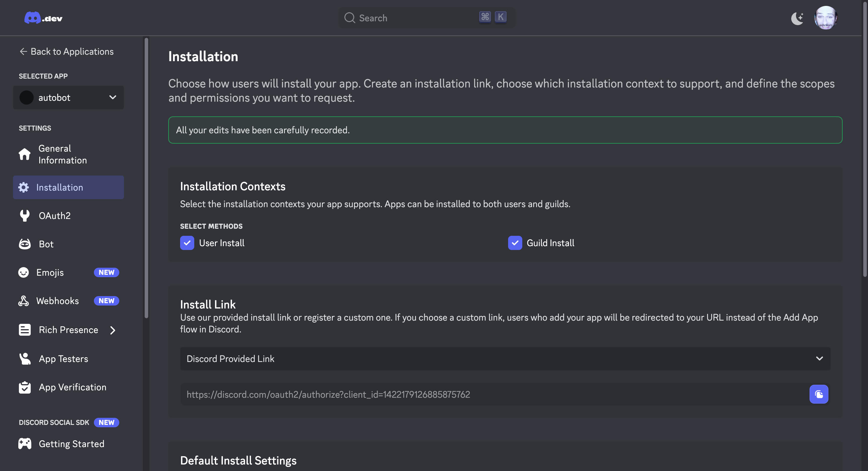Viewport: 868px width, 471px height.
Task: Click the App Verification clipboard icon
Action: [25, 387]
